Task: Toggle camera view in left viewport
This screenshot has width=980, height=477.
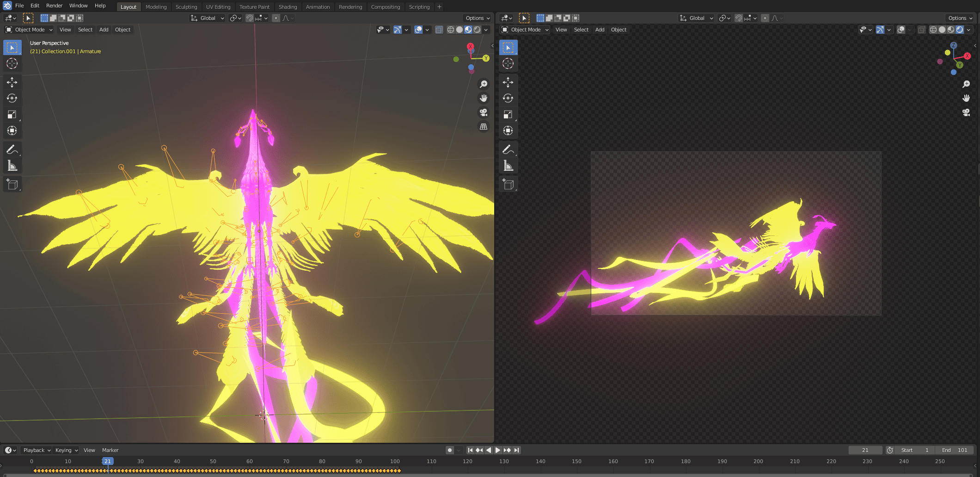Action: point(484,112)
